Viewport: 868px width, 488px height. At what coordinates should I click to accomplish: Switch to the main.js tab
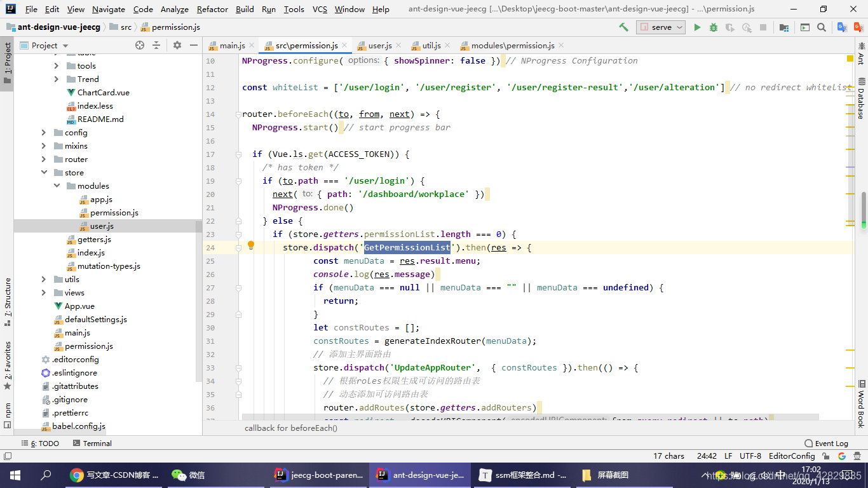point(232,45)
